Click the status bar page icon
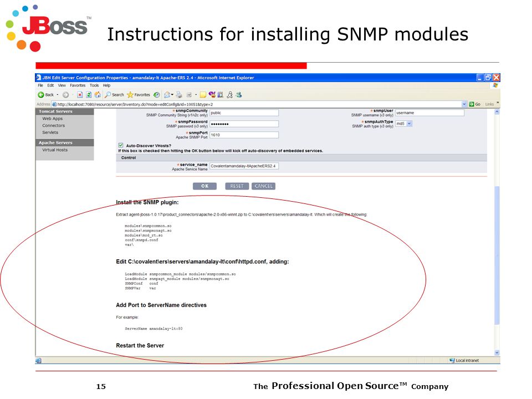 pos(38,361)
